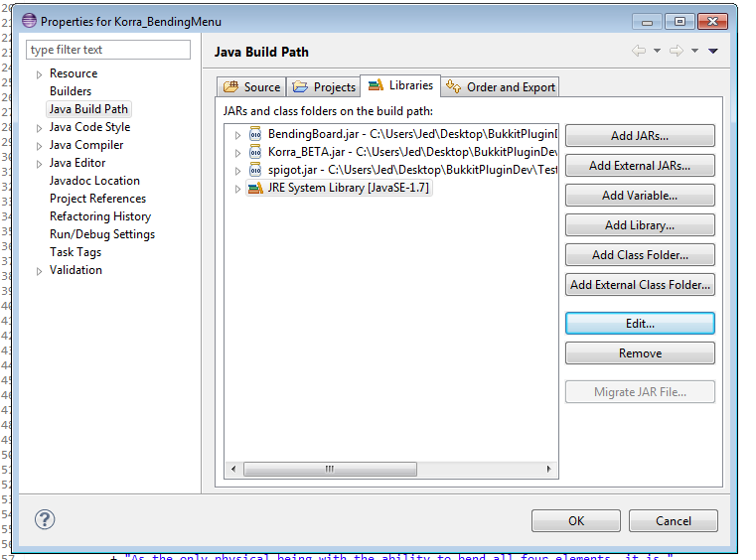Image resolution: width=756 pixels, height=560 pixels.
Task: Click the Eclipse icon in title bar
Action: click(30, 21)
